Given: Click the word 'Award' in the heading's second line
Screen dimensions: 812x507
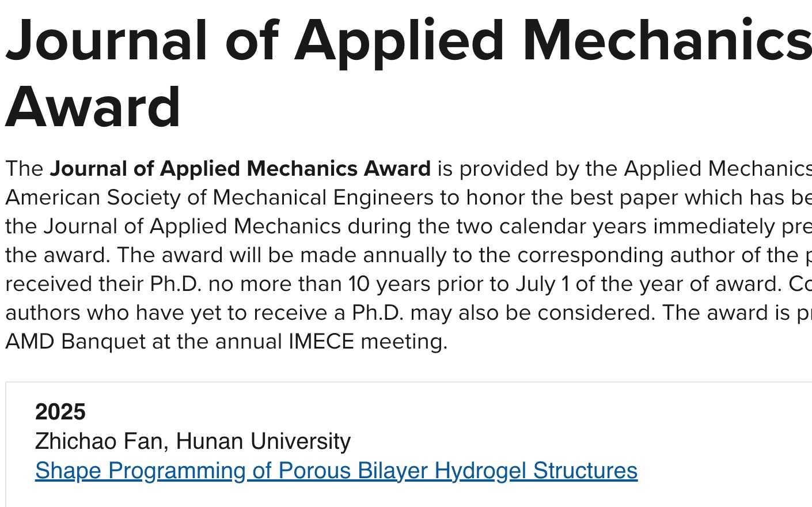Looking at the screenshot, I should tap(93, 107).
